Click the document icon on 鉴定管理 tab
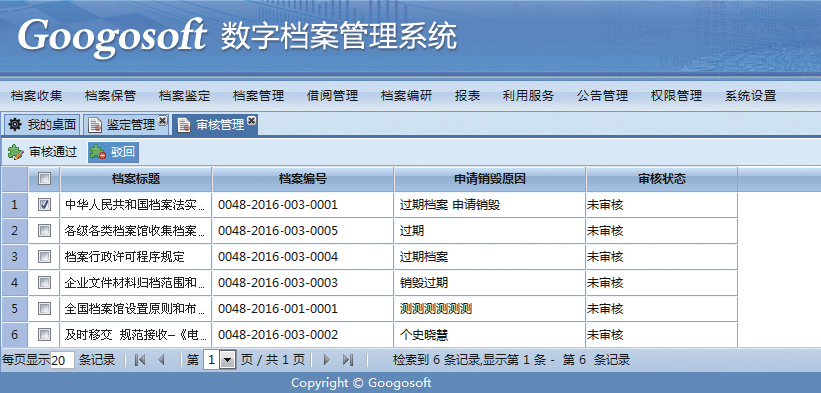821x393 pixels. click(x=95, y=125)
